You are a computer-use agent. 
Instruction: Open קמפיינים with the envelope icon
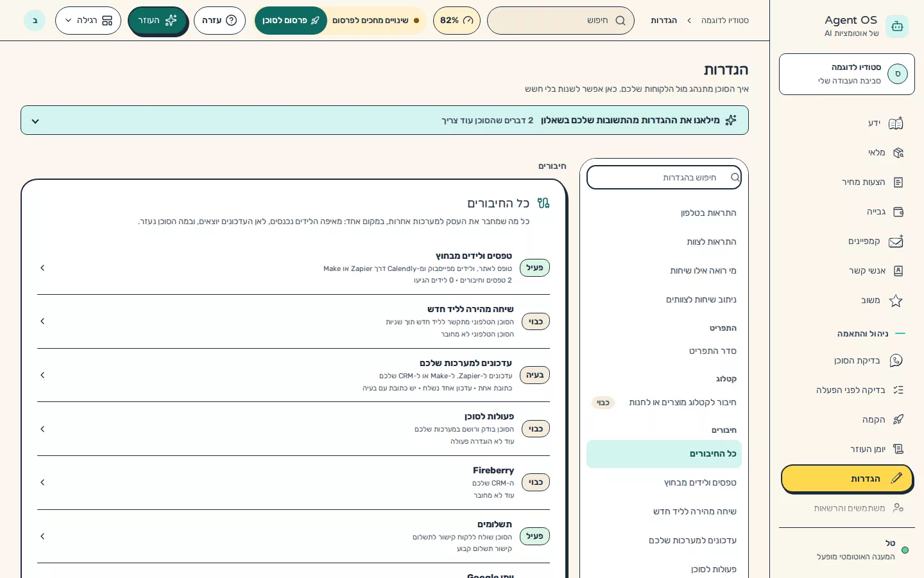click(x=896, y=241)
